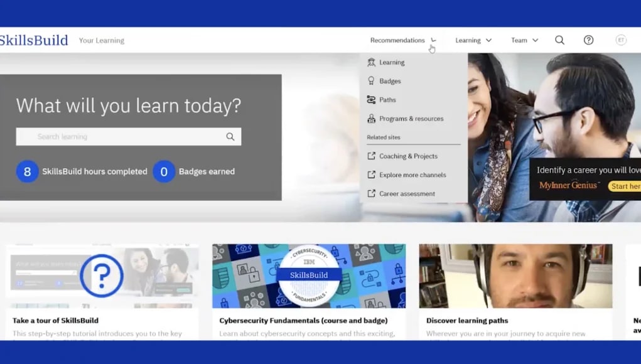641x364 pixels.
Task: Click the Programs & resources icon
Action: [x=371, y=119]
